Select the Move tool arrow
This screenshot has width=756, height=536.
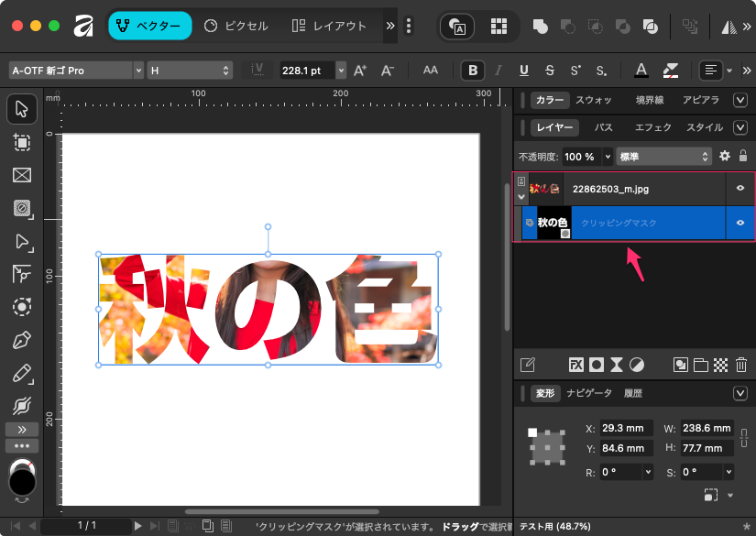coord(22,110)
